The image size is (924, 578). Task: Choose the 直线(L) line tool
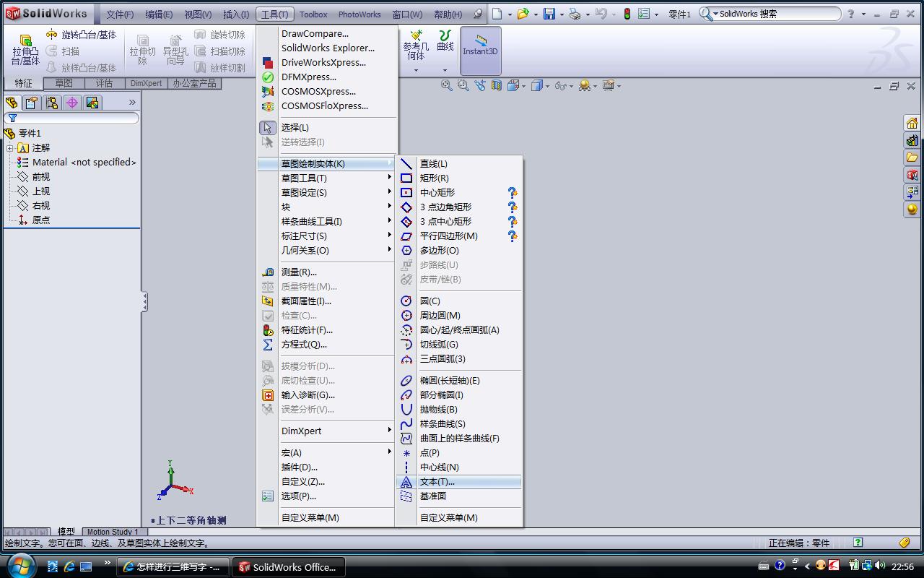(x=459, y=164)
